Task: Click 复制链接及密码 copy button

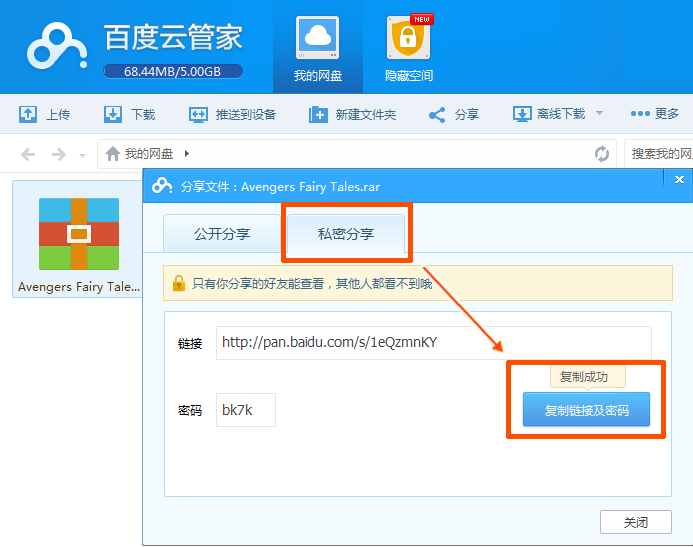Action: coord(586,410)
